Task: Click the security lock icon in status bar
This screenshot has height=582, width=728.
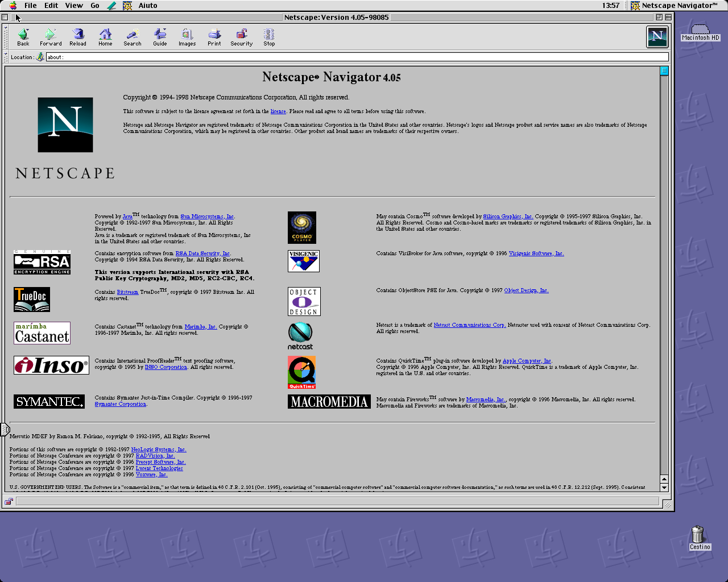Action: [x=9, y=501]
